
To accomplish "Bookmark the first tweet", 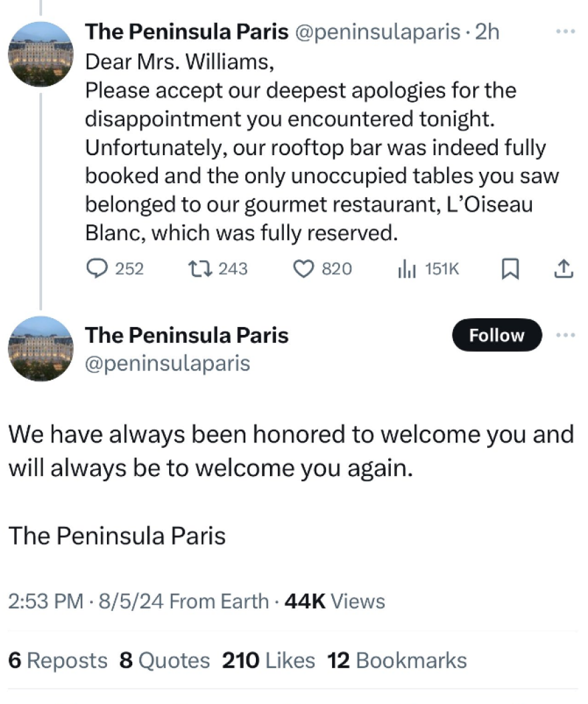I will coord(510,269).
